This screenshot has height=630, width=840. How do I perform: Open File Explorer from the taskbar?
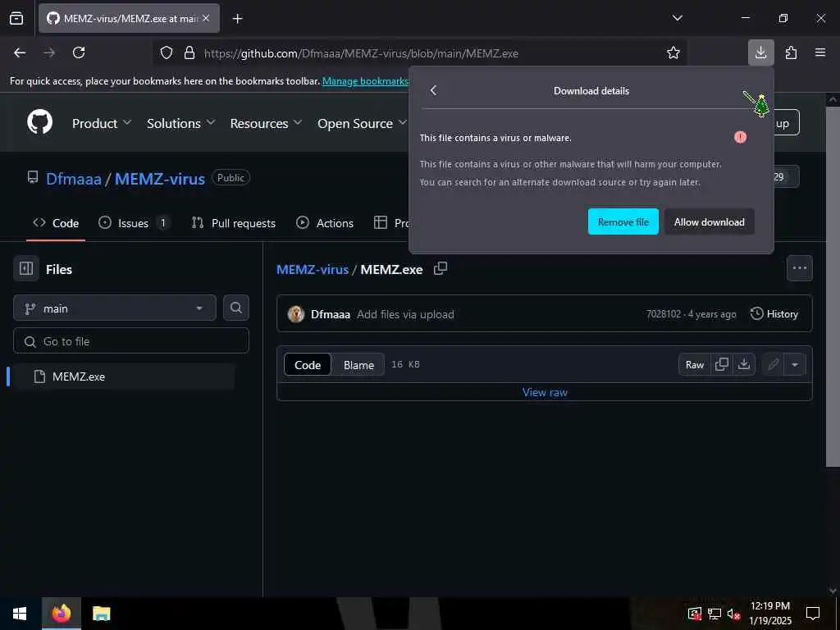click(x=101, y=614)
